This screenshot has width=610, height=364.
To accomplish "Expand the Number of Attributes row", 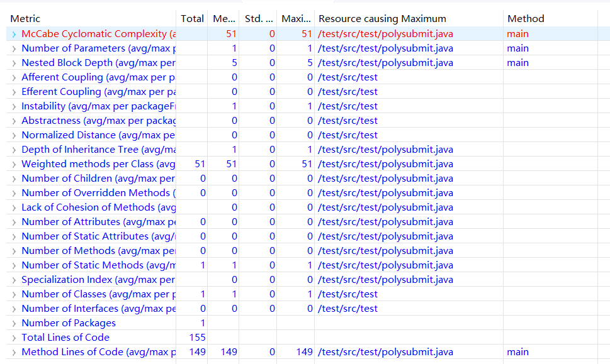I will pyautogui.click(x=14, y=222).
